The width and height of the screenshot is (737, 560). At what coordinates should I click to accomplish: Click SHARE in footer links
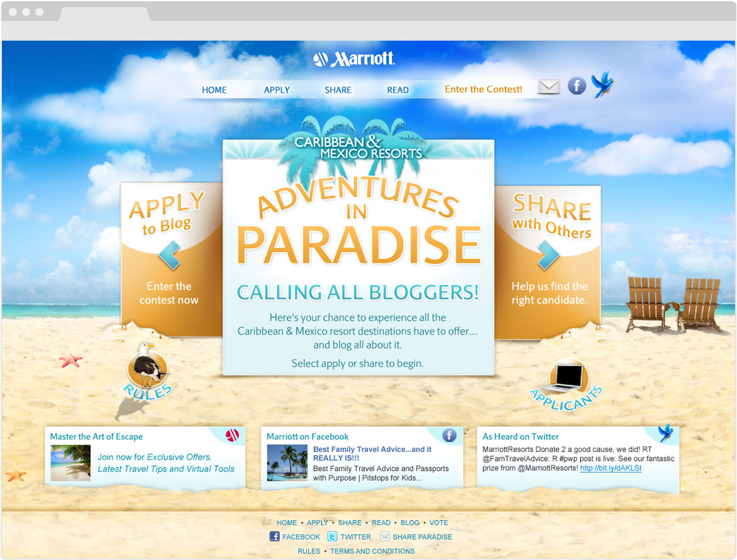pyautogui.click(x=349, y=523)
